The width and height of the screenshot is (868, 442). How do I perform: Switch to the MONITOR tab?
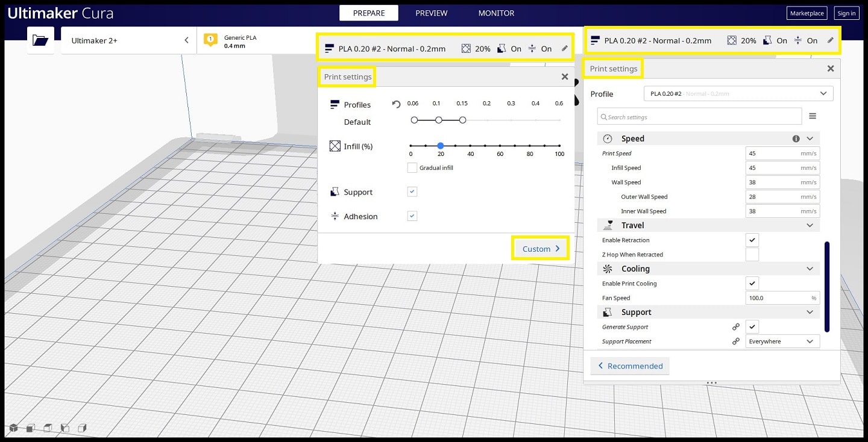coord(497,13)
